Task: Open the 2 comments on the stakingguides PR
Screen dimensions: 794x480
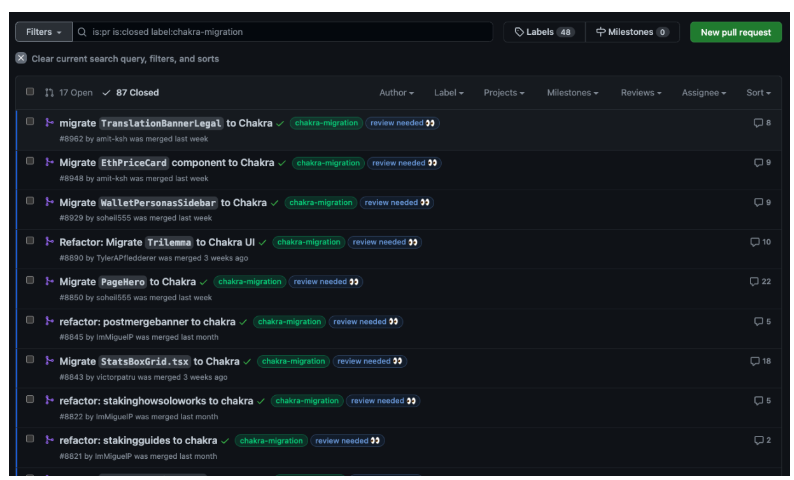Action: [x=762, y=441]
